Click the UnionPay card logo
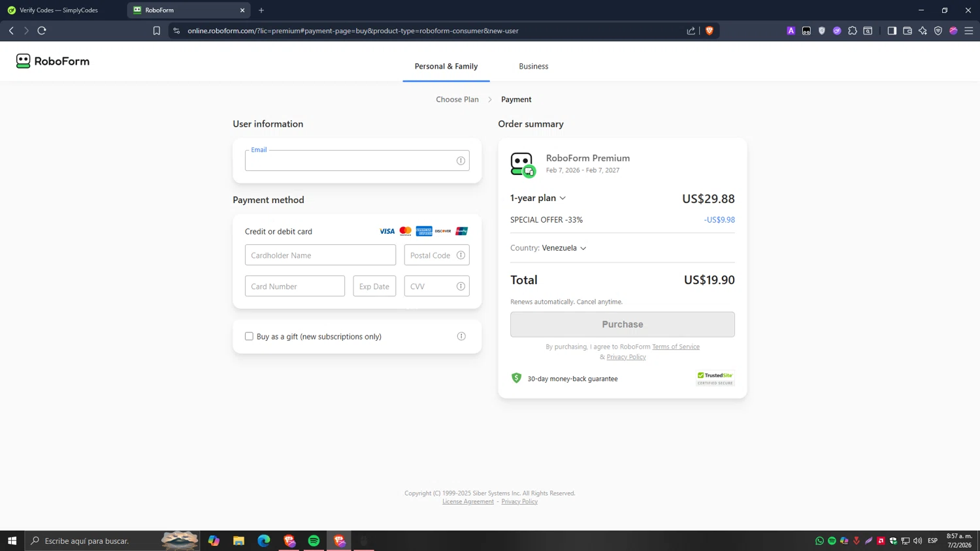This screenshot has width=980, height=551. [462, 231]
